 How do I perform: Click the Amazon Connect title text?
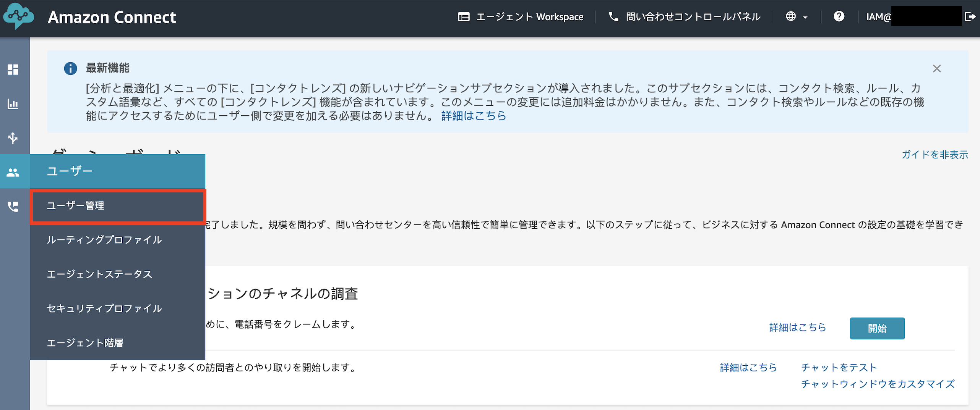click(x=112, y=17)
